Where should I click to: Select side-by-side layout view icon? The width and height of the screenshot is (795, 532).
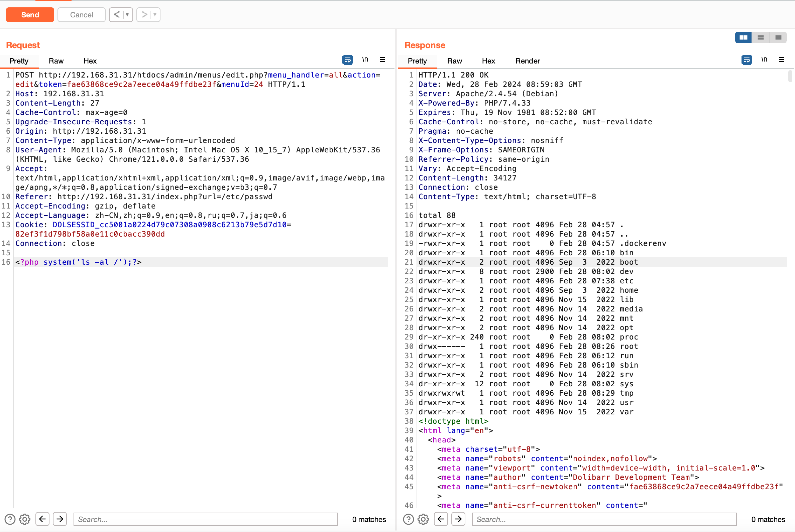(743, 37)
